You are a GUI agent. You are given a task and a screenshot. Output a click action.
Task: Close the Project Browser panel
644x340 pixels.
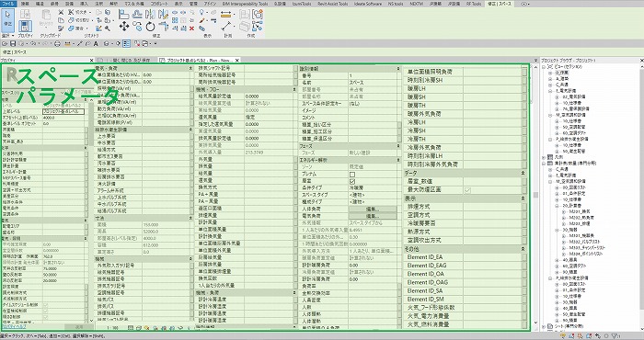[641, 61]
